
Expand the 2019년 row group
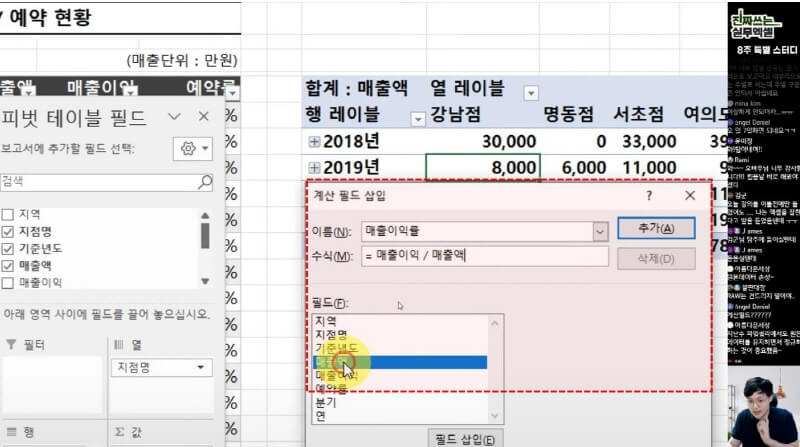click(x=314, y=168)
